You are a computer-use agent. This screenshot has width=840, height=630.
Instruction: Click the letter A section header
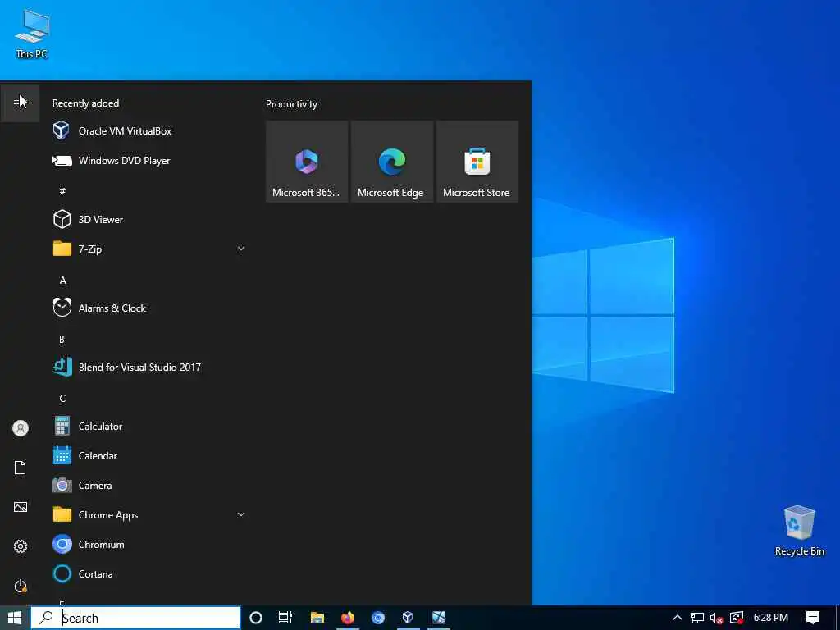(62, 281)
